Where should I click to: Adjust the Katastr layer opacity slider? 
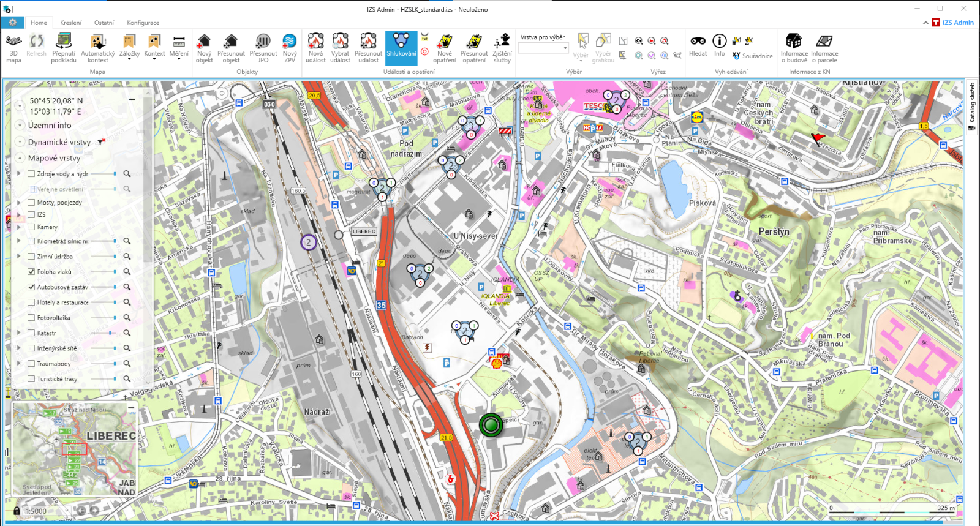point(110,333)
